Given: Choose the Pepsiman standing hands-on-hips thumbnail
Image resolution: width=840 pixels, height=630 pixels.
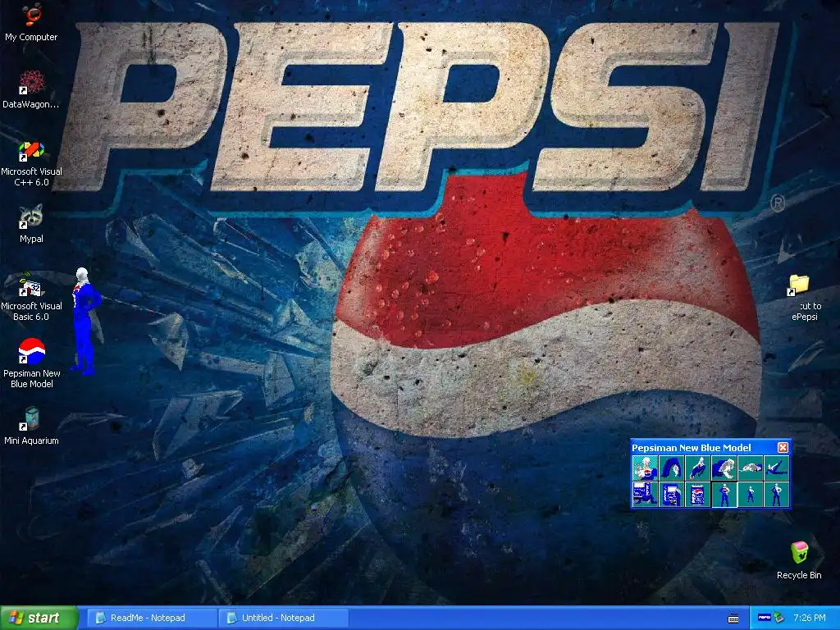Looking at the screenshot, I should click(724, 494).
